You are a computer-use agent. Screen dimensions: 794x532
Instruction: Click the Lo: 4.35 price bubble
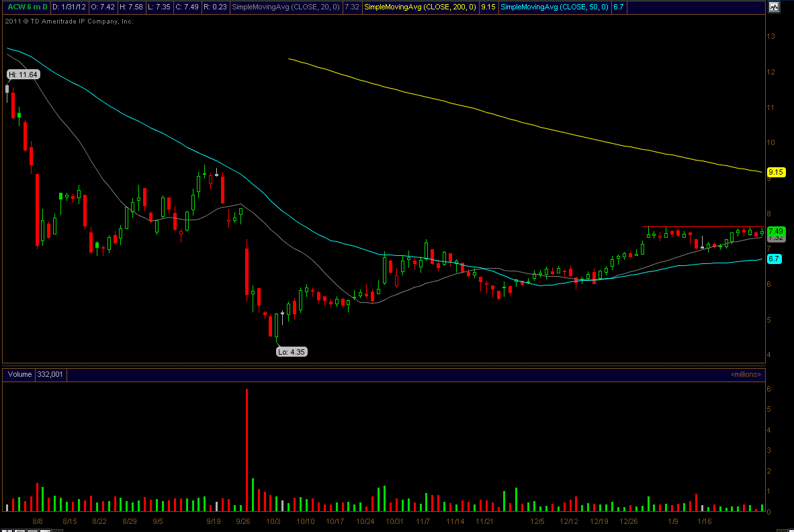coord(292,351)
